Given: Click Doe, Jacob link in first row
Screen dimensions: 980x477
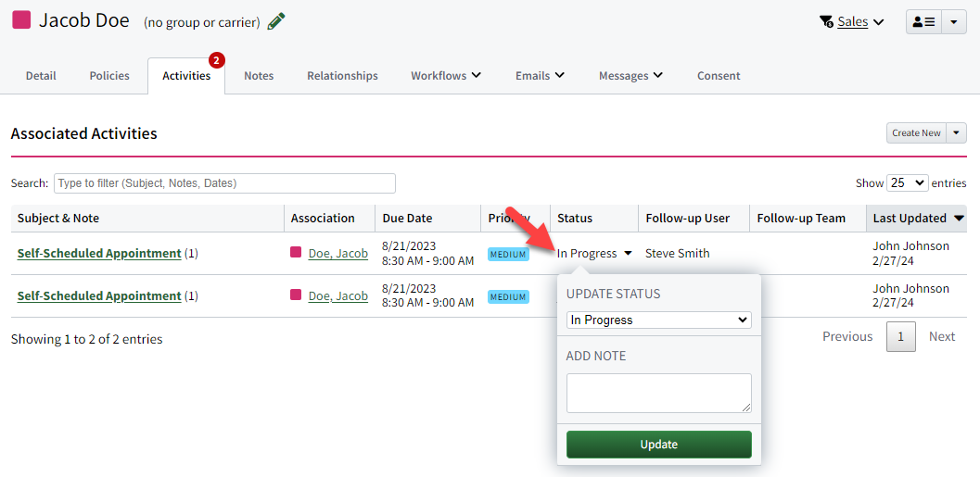Looking at the screenshot, I should click(338, 254).
